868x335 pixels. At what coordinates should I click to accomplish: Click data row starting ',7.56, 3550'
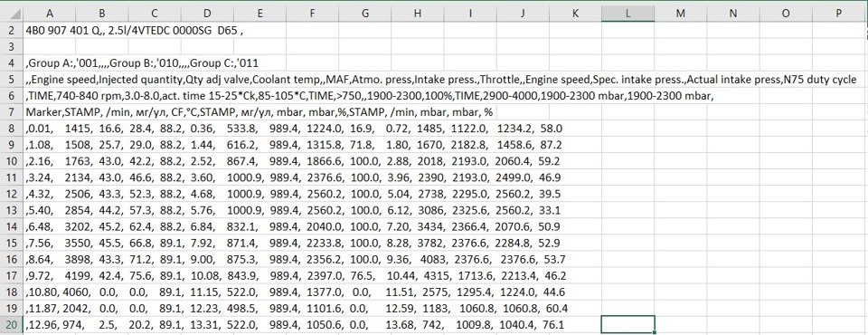(x=293, y=243)
